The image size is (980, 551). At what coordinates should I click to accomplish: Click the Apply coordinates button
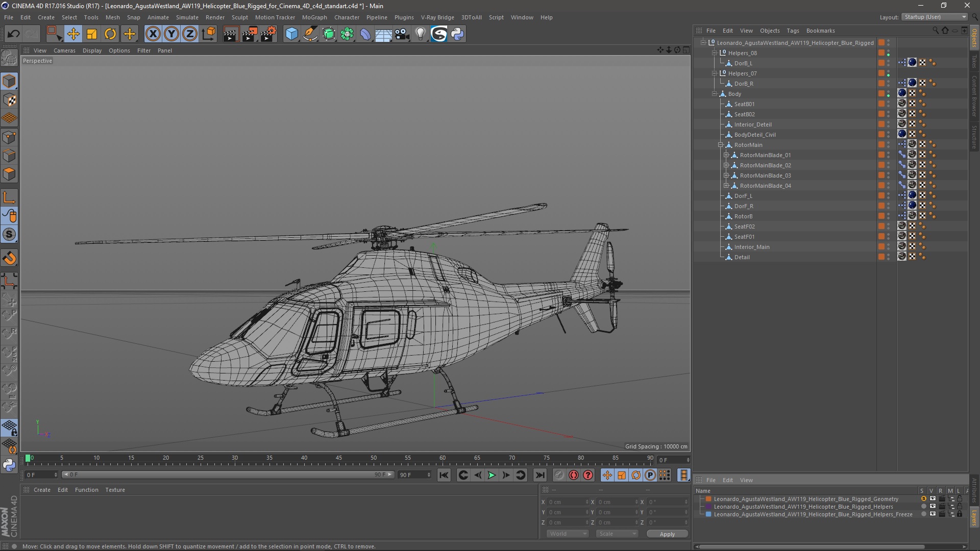667,534
